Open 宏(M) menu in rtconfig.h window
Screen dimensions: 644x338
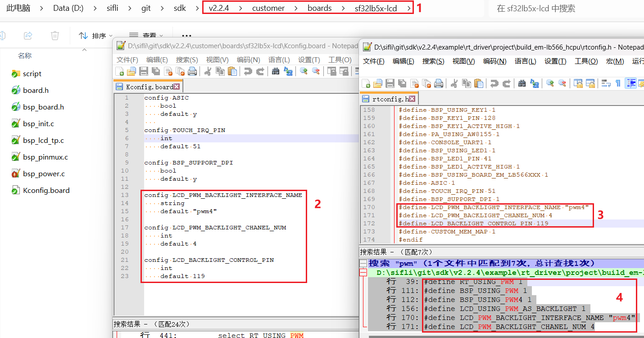coord(615,61)
